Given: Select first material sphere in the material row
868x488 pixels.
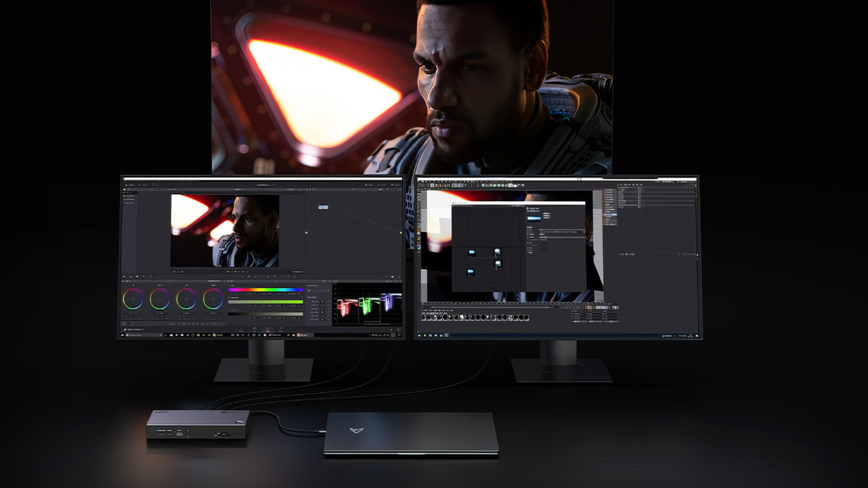Looking at the screenshot, I should (x=425, y=317).
